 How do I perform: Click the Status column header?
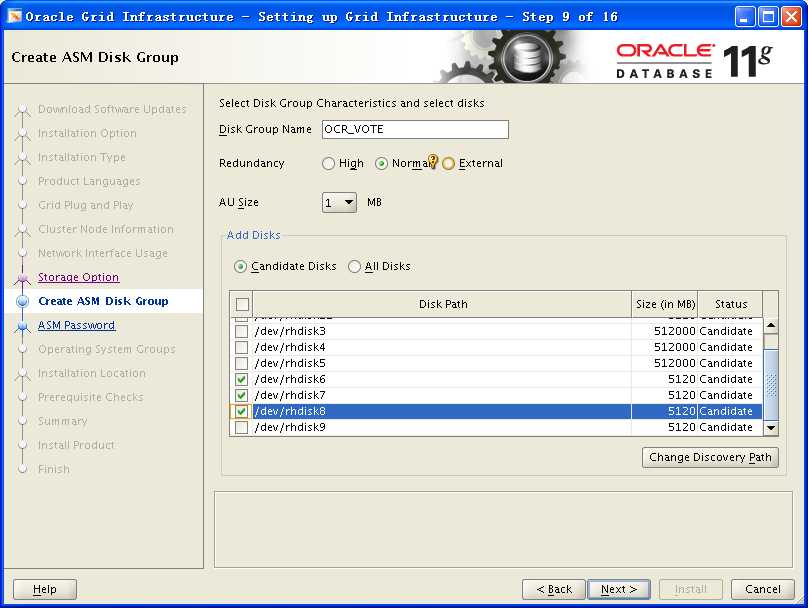(731, 304)
